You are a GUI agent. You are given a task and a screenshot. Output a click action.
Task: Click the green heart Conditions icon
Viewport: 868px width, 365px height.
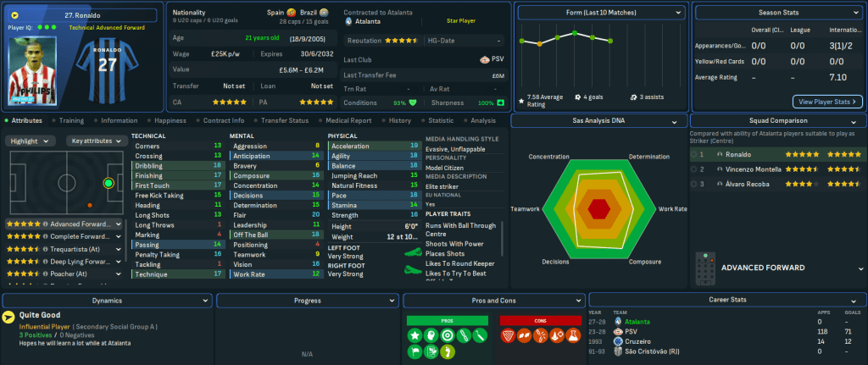pyautogui.click(x=413, y=102)
